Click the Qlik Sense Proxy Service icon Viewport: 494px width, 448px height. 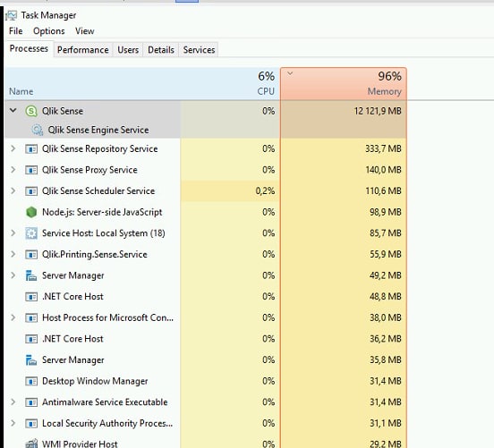point(31,170)
